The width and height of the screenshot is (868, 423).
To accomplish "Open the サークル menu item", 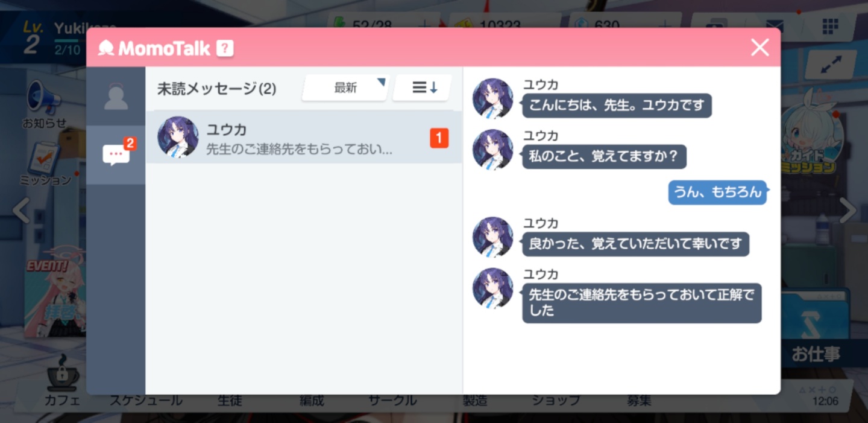I will point(392,401).
